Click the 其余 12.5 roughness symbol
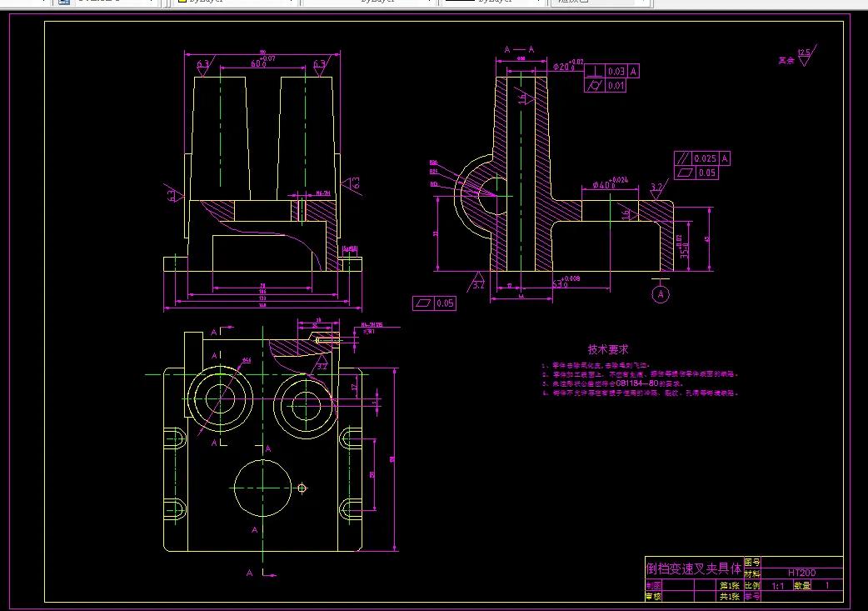Image resolution: width=868 pixels, height=611 pixels. [797, 57]
